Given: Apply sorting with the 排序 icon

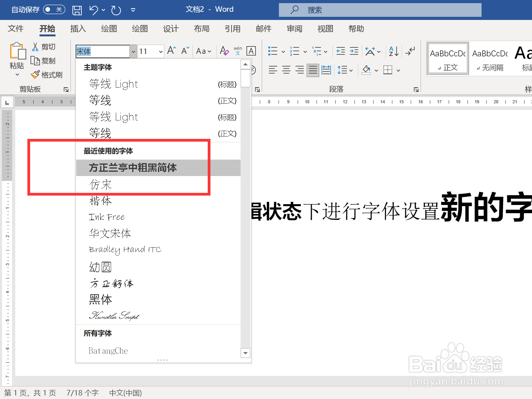Looking at the screenshot, I should coord(393,51).
